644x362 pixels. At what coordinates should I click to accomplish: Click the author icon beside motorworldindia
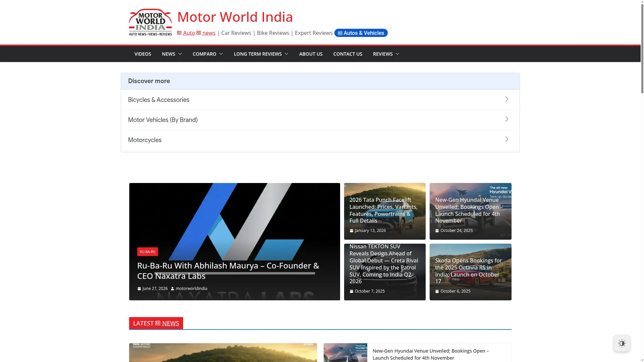pyautogui.click(x=172, y=289)
